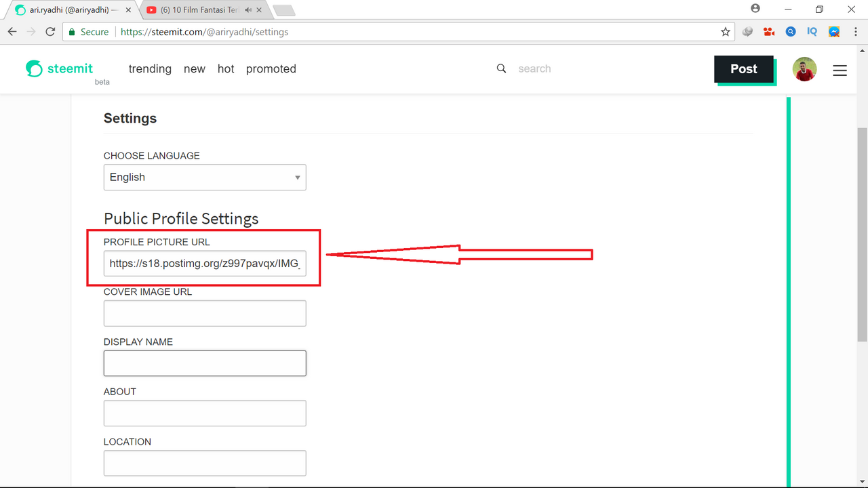Click the COVER IMAGE URL label
This screenshot has height=488, width=868.
(148, 292)
